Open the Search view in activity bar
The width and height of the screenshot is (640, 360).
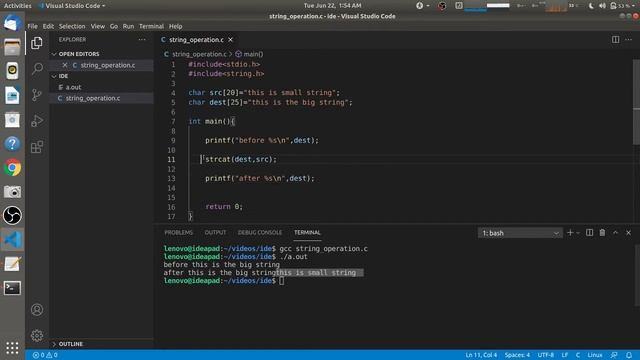37,69
